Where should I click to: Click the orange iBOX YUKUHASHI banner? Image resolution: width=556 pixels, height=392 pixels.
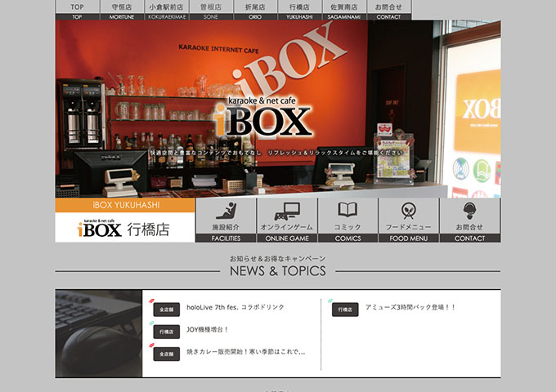pyautogui.click(x=125, y=205)
